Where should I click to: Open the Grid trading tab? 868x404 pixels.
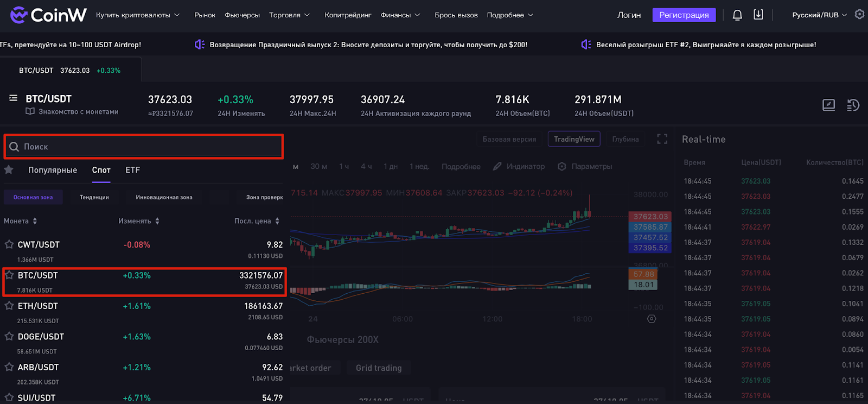379,368
